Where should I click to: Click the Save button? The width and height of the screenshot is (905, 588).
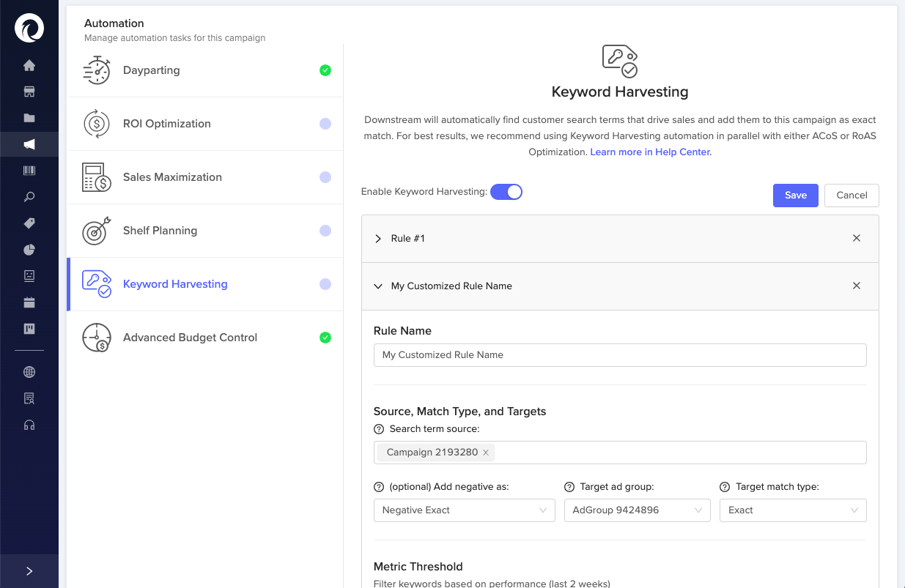tap(795, 196)
